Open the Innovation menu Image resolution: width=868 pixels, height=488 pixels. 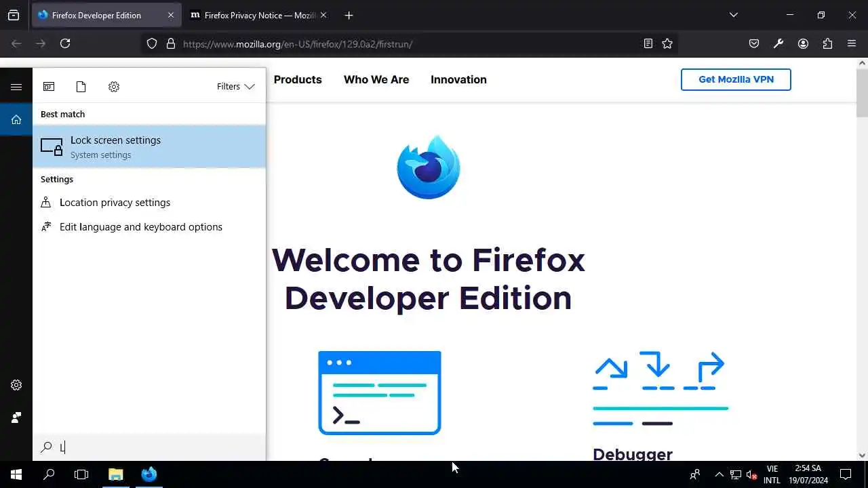click(458, 79)
